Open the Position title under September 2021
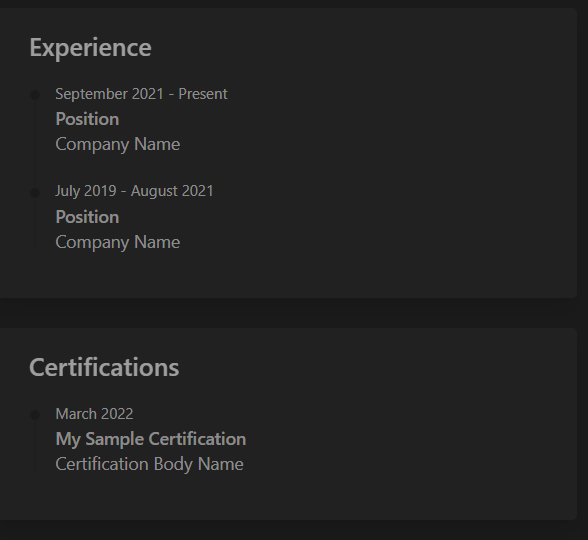Viewport: 588px width, 540px height. 87,119
